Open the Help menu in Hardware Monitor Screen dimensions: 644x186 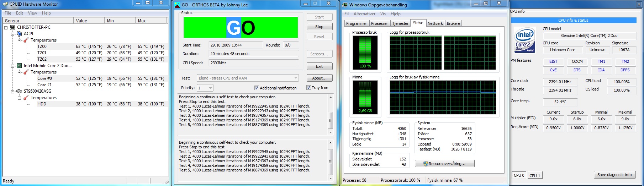tap(46, 13)
